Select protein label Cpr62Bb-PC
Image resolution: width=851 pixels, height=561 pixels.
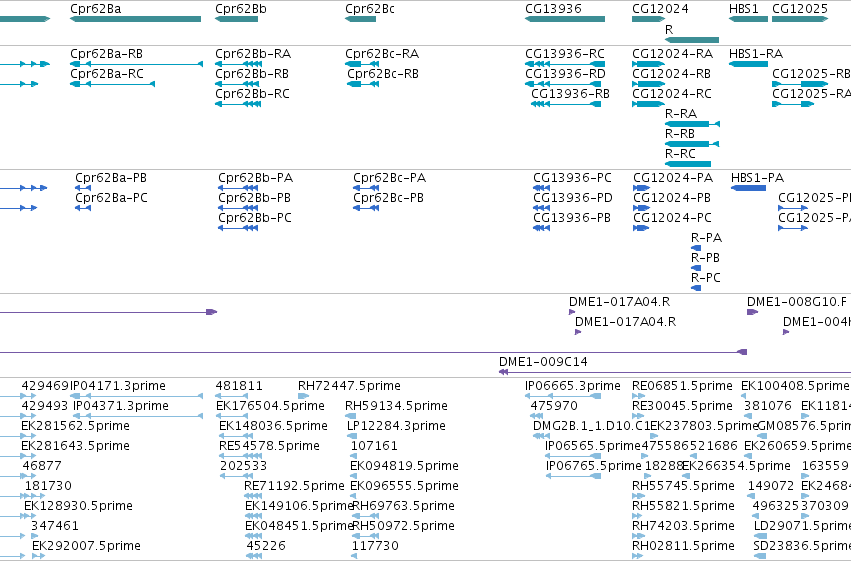pyautogui.click(x=255, y=218)
